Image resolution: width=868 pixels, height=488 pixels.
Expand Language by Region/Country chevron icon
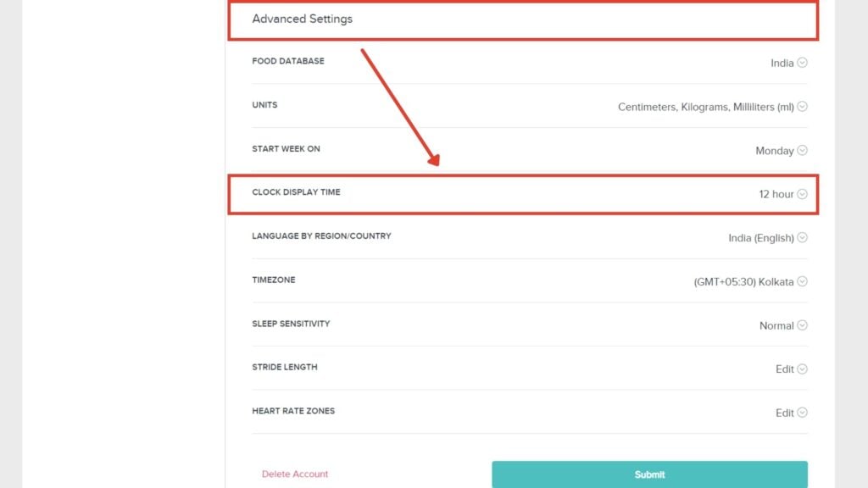click(802, 237)
